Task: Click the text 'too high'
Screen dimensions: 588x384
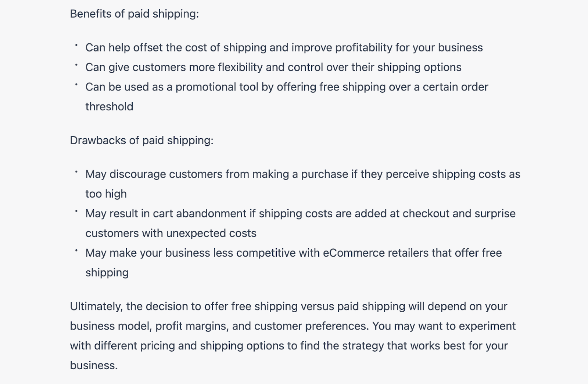Action: pos(106,194)
